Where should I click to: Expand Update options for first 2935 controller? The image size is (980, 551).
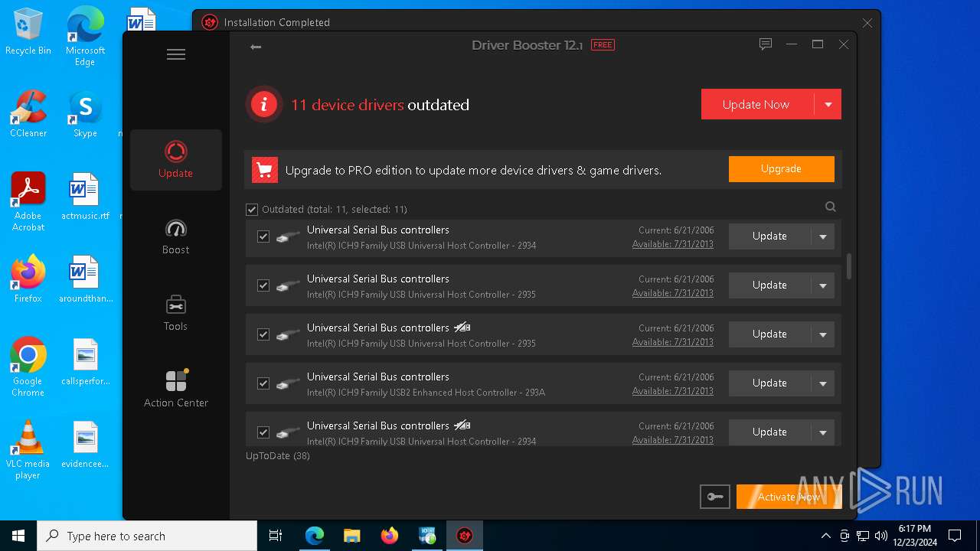[x=823, y=285]
